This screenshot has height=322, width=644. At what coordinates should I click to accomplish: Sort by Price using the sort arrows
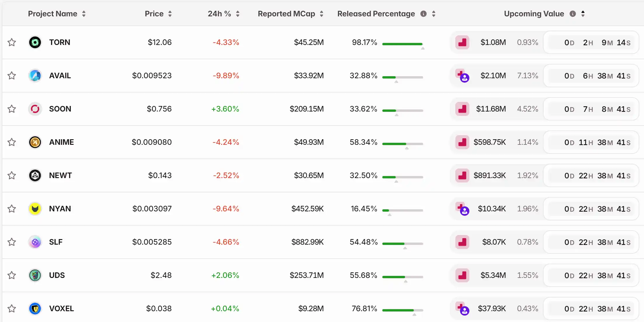[x=170, y=14]
